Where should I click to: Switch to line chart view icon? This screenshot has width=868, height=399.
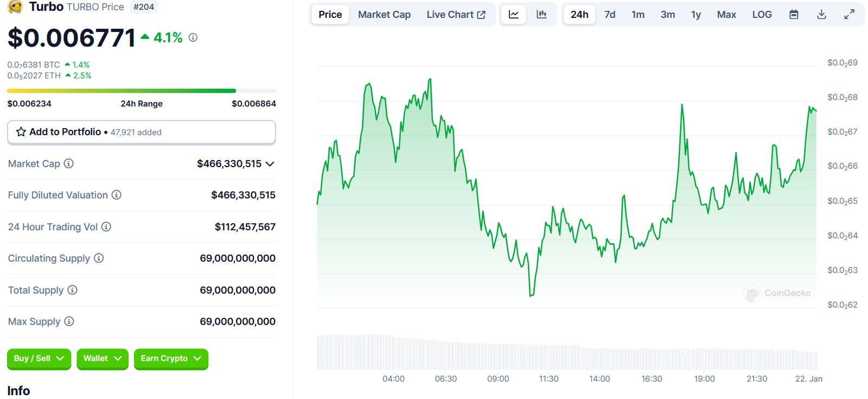[x=514, y=15]
